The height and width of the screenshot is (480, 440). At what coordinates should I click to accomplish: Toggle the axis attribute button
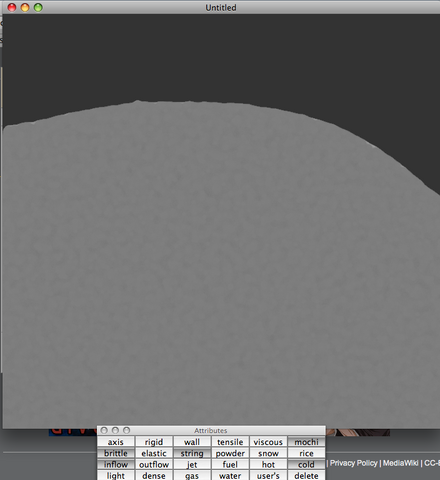point(116,442)
